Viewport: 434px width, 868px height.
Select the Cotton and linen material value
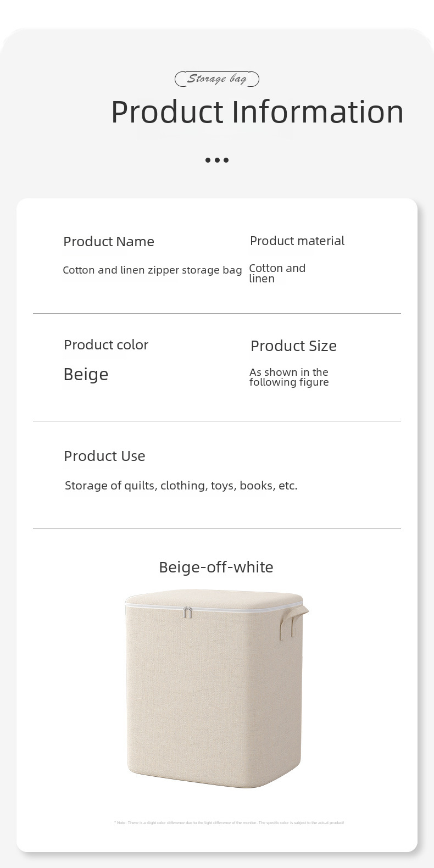[x=277, y=273]
